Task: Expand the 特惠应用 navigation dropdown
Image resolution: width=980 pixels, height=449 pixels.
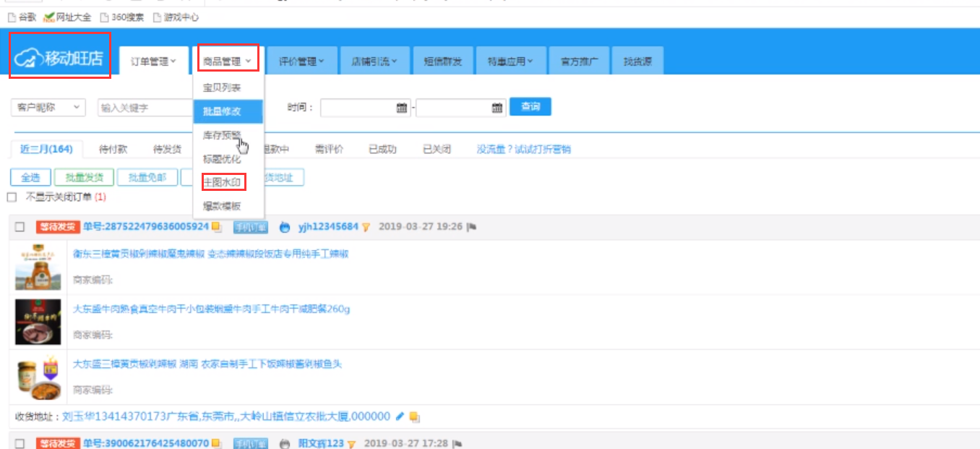Action: [x=510, y=61]
